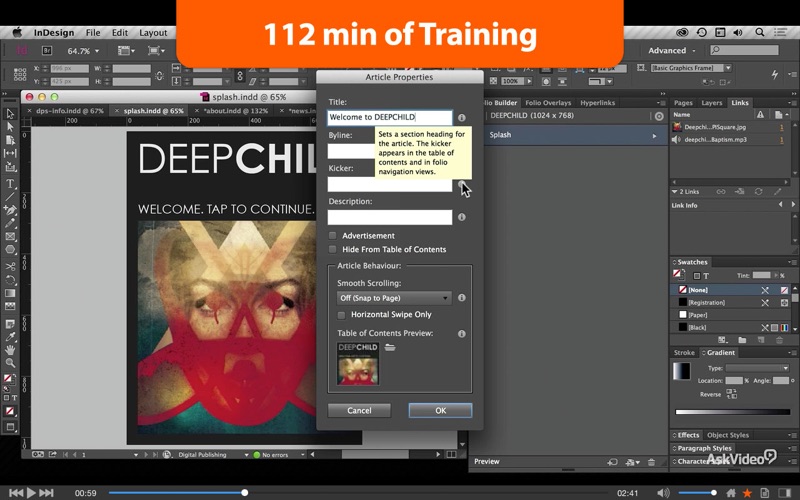Select the Type tool
The height and width of the screenshot is (500, 800).
pos(10,184)
